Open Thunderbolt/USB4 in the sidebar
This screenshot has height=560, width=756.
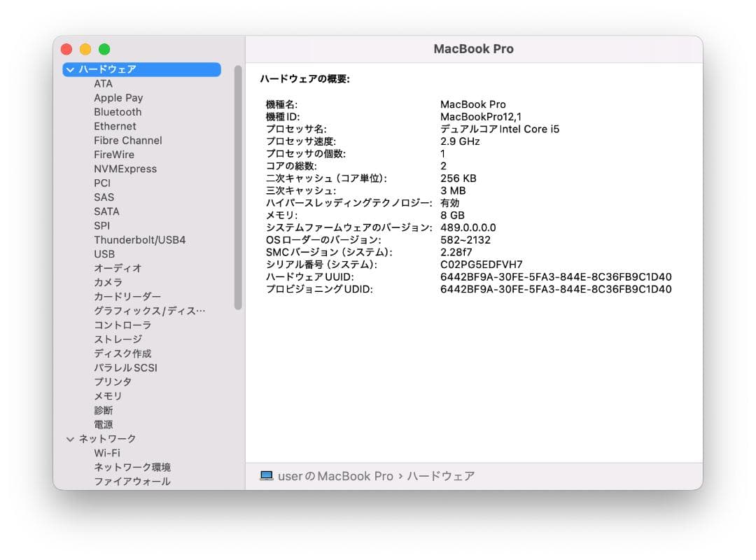pyautogui.click(x=140, y=240)
